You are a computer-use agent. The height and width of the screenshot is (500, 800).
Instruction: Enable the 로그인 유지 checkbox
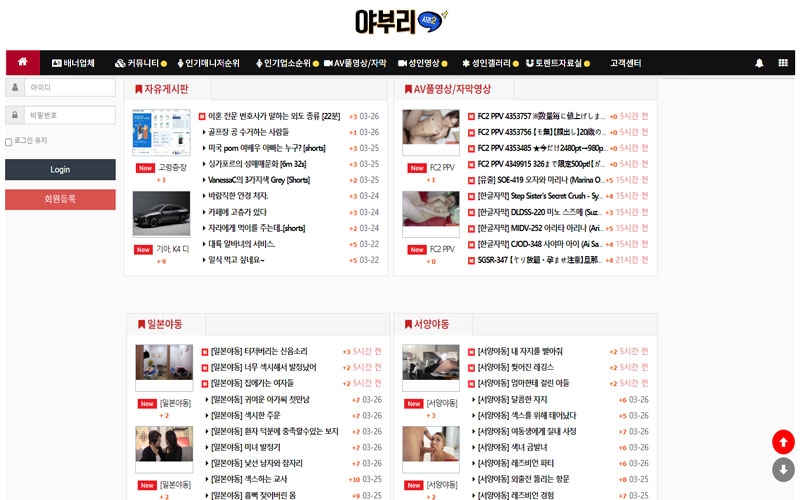(9, 141)
